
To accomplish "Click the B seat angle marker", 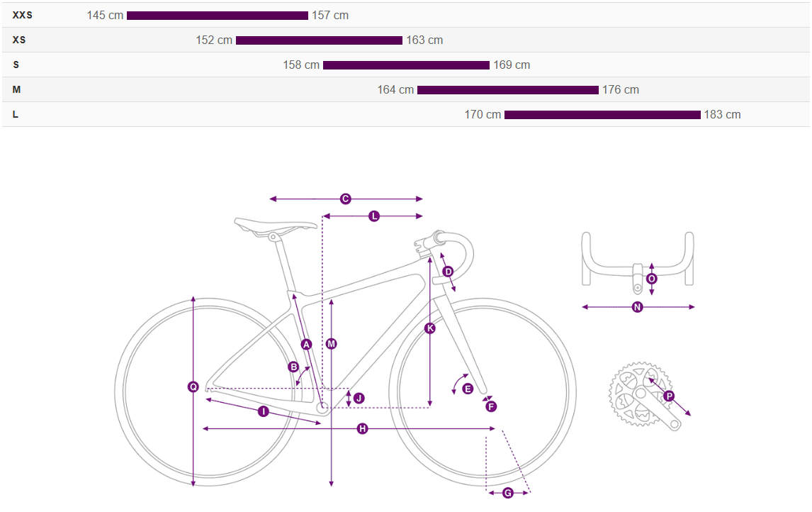I will tap(293, 367).
